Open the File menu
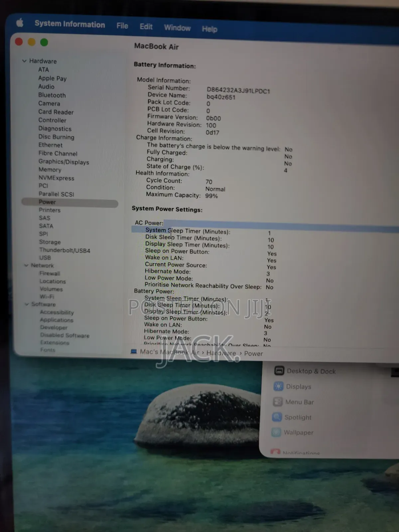Viewport: 399px width, 532px height. (x=122, y=26)
